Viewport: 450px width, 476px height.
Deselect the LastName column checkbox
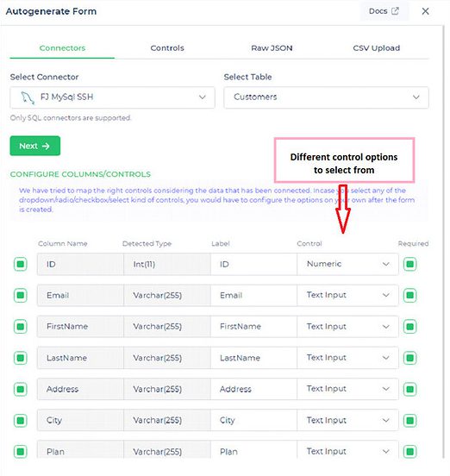click(x=21, y=358)
